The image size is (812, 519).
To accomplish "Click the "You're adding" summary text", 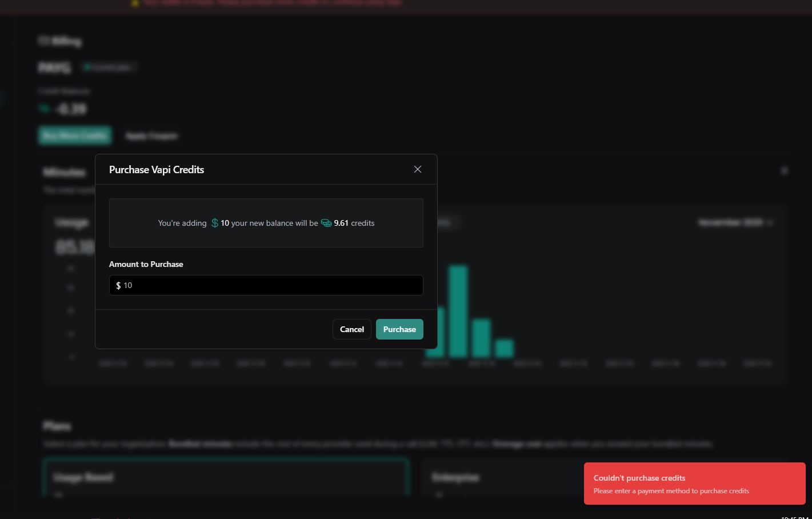I will pos(182,223).
